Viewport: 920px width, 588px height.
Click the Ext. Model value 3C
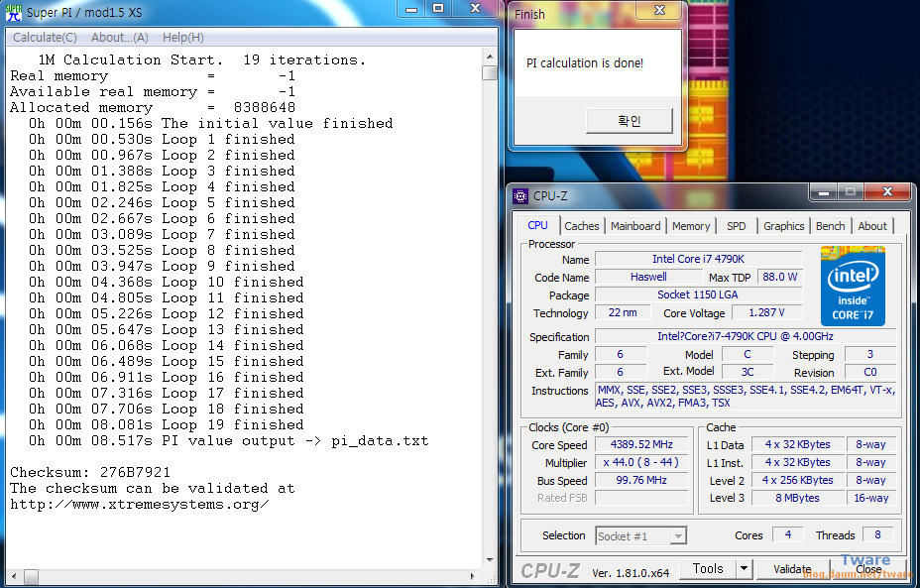(747, 372)
